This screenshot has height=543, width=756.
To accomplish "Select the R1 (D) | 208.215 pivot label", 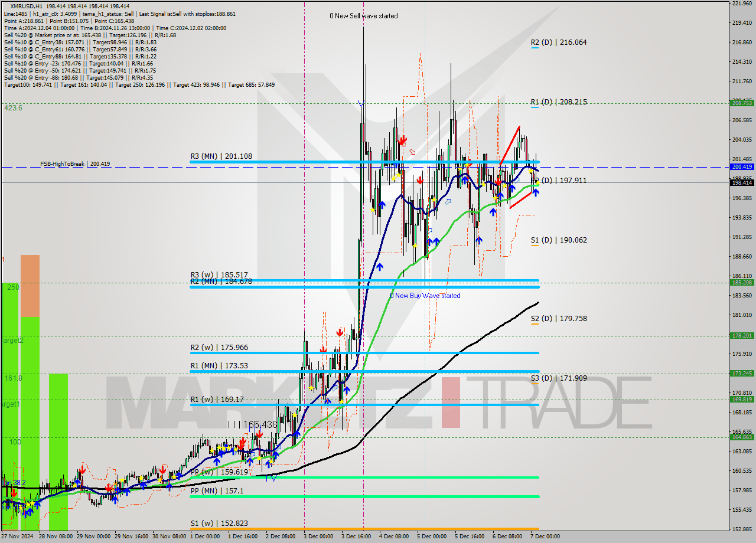I will [559, 102].
